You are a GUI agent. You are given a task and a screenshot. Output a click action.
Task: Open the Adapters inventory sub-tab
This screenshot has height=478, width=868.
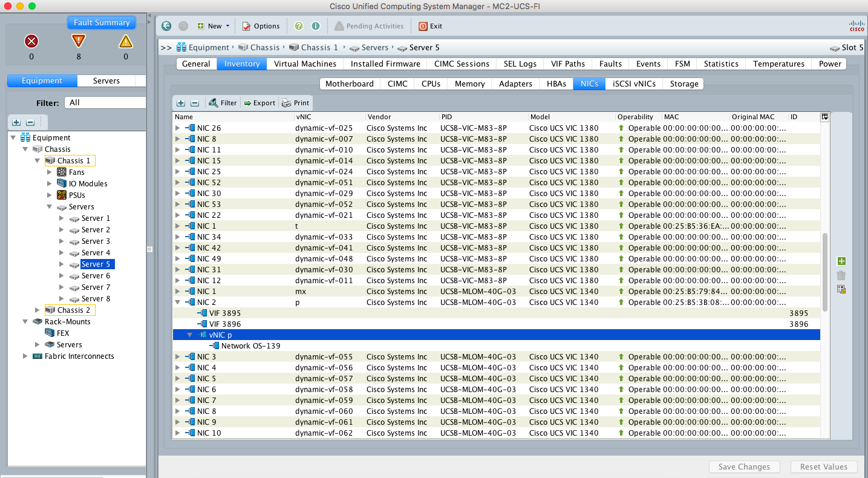[x=515, y=83]
